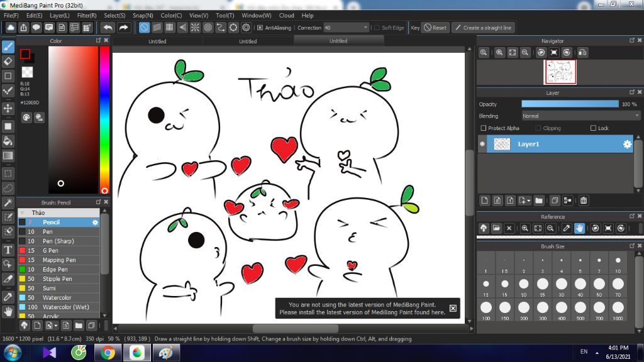Image resolution: width=644 pixels, height=362 pixels.
Task: Select the Hand tool in left toolbar
Action: [x=8, y=312]
